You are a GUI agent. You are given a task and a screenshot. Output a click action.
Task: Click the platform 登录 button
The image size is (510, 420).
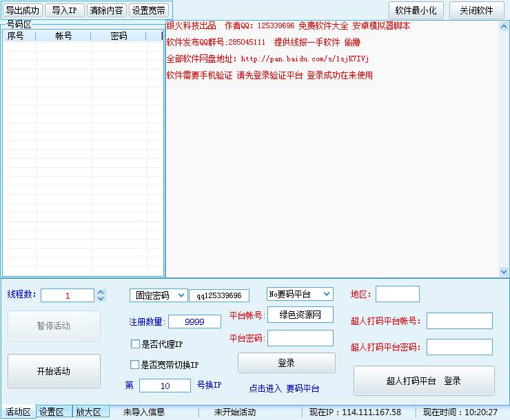click(x=286, y=363)
